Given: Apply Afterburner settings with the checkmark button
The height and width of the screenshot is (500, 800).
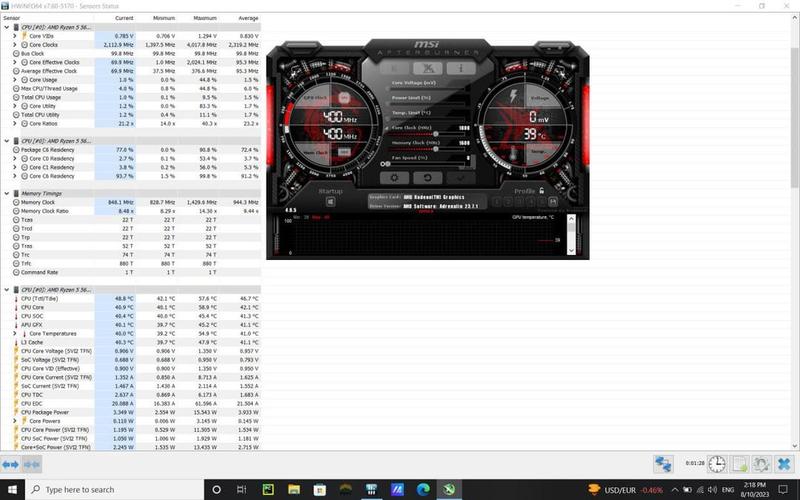Looking at the screenshot, I should [x=460, y=178].
